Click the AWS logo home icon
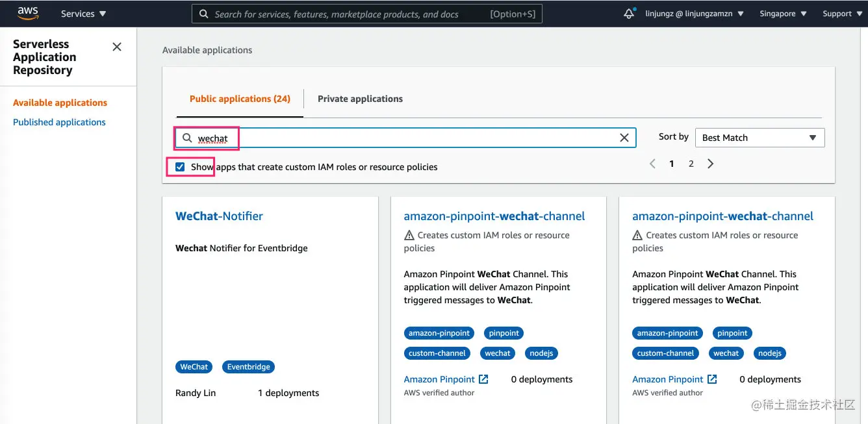The width and height of the screenshot is (868, 424). tap(28, 13)
